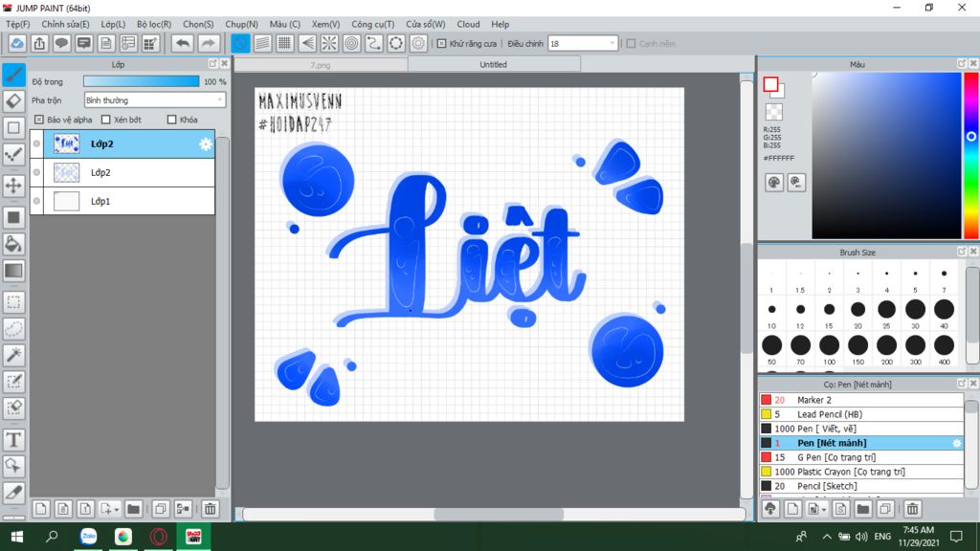Select the Marker 2 brush
Screen dimensions: 980x551
click(861, 400)
